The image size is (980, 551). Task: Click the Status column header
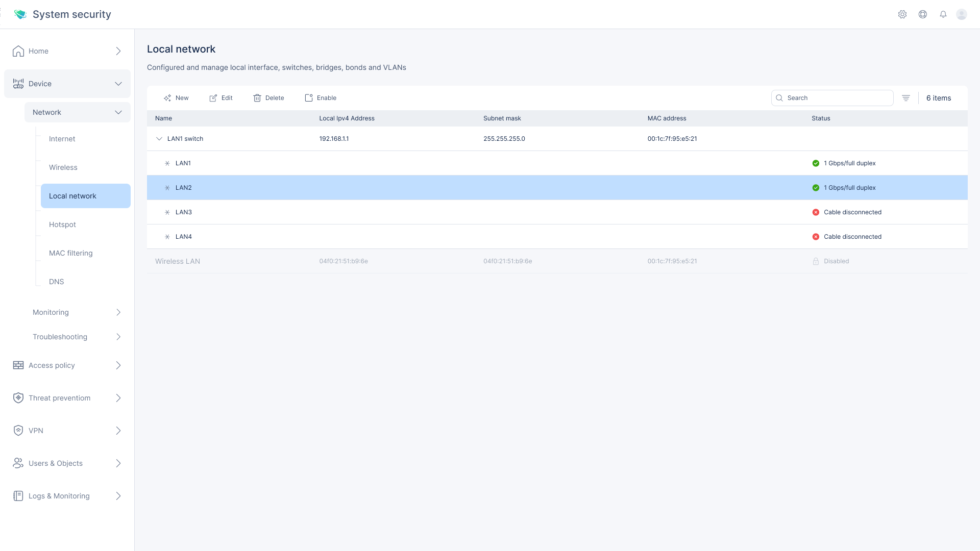(x=821, y=118)
